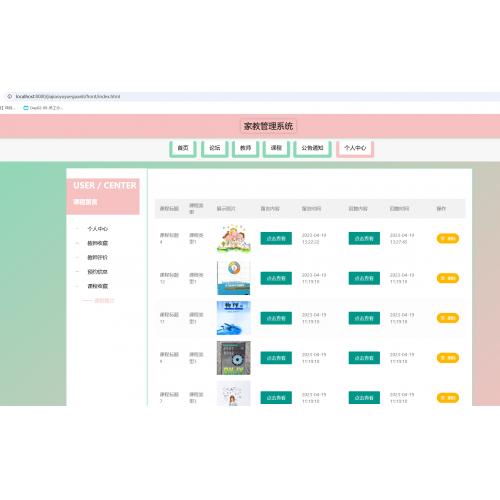
Task: Click the site info icon in address bar
Action: 10,96
